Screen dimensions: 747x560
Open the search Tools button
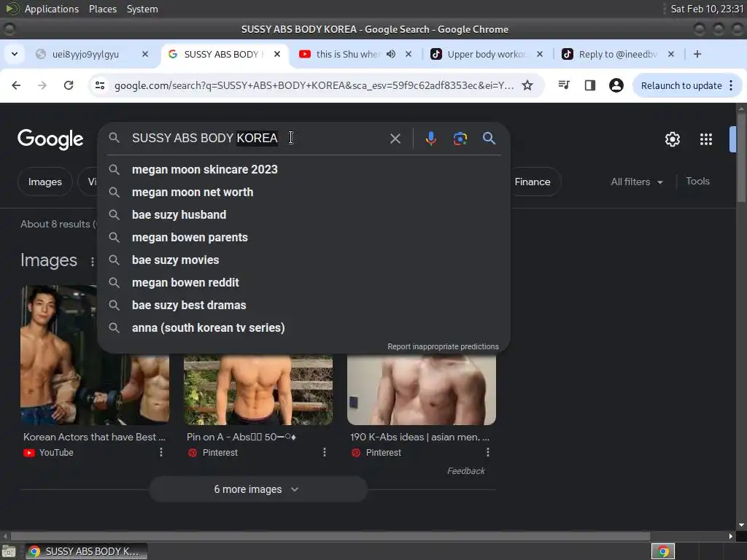coord(697,181)
